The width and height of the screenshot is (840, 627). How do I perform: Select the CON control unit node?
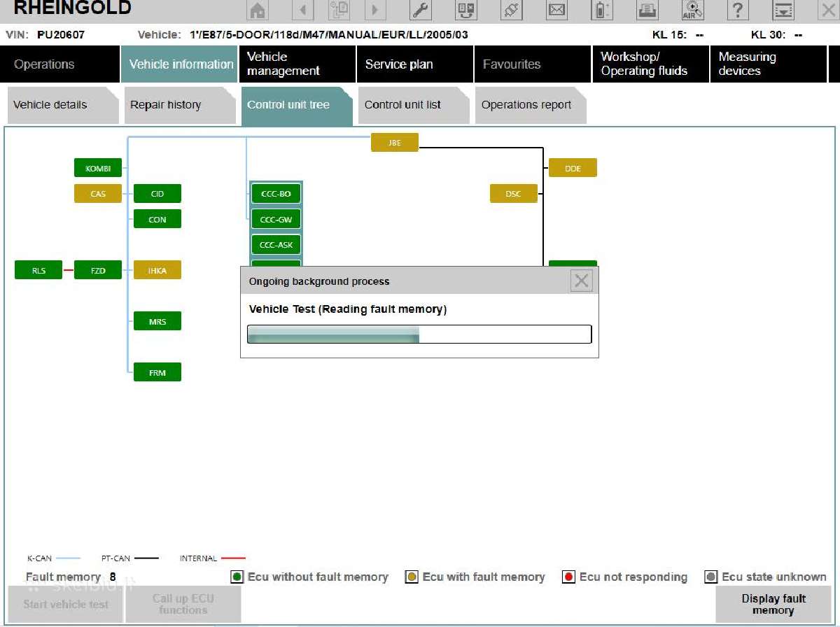pos(157,219)
